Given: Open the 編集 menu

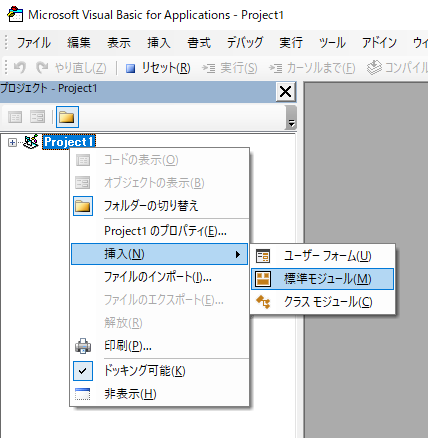Looking at the screenshot, I should 79,43.
